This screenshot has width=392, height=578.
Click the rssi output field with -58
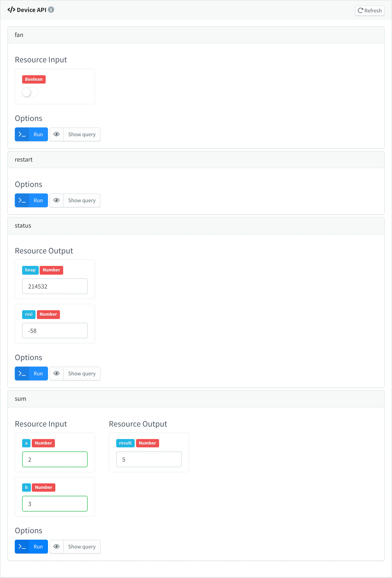tap(55, 331)
